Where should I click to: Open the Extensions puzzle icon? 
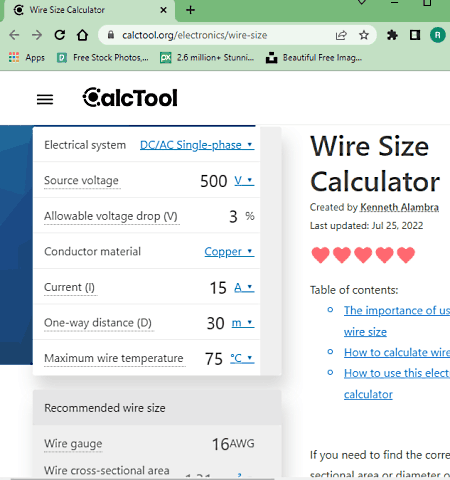tap(392, 35)
